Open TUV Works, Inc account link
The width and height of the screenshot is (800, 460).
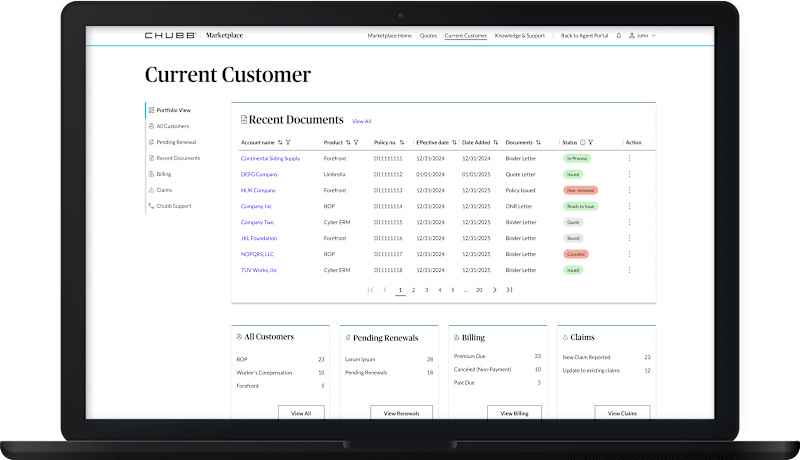(259, 270)
